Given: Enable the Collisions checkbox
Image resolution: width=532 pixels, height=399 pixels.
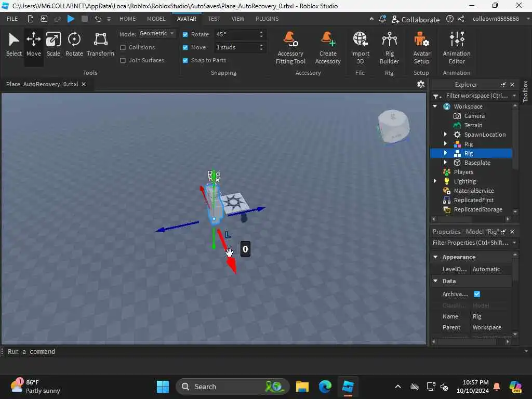Looking at the screenshot, I should click(123, 47).
